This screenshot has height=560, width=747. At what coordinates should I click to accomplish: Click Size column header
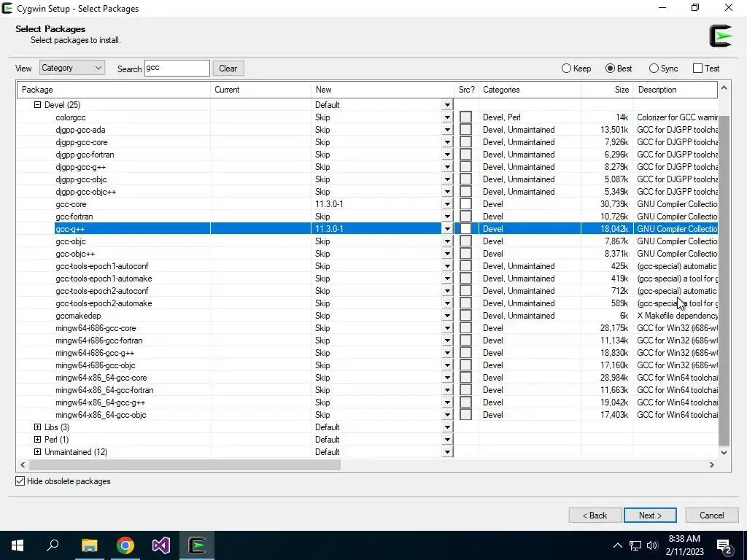click(607, 90)
